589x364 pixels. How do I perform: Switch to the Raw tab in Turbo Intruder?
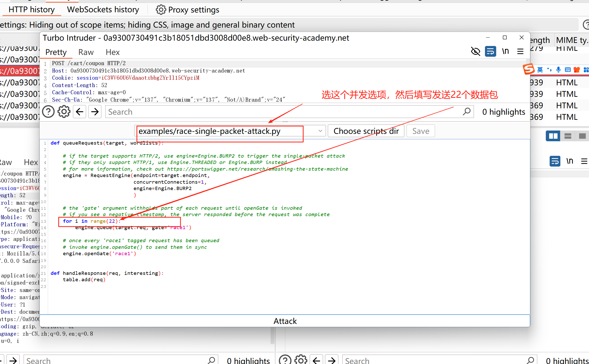(86, 52)
